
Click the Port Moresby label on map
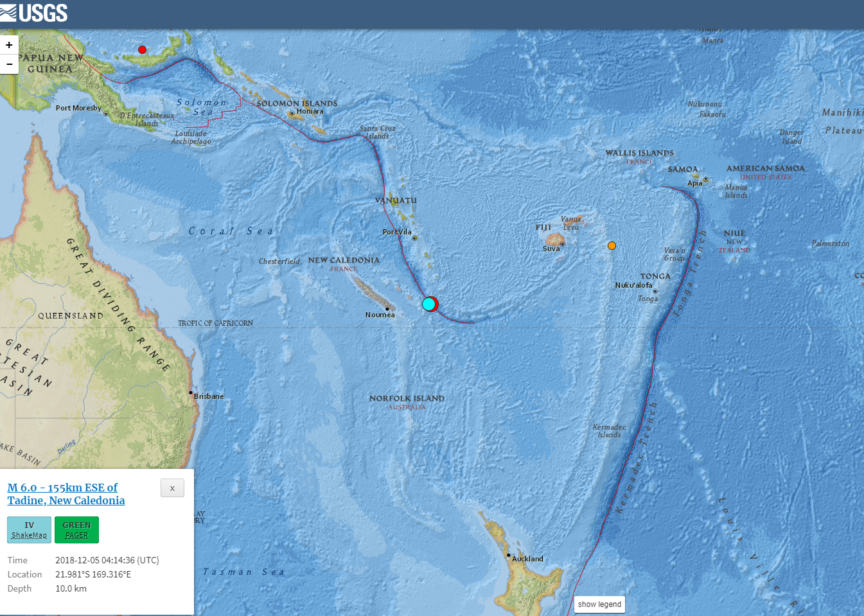pos(78,108)
